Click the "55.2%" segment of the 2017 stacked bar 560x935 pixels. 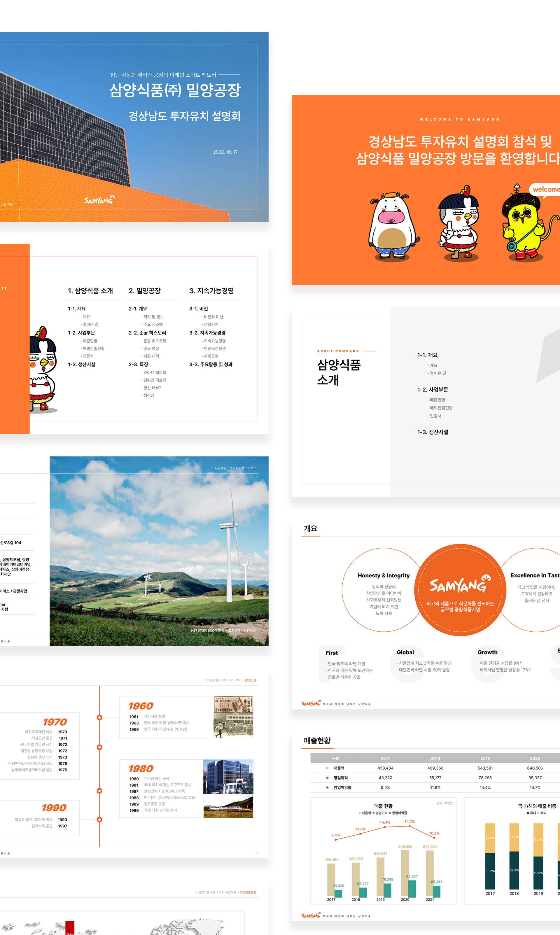click(x=490, y=871)
